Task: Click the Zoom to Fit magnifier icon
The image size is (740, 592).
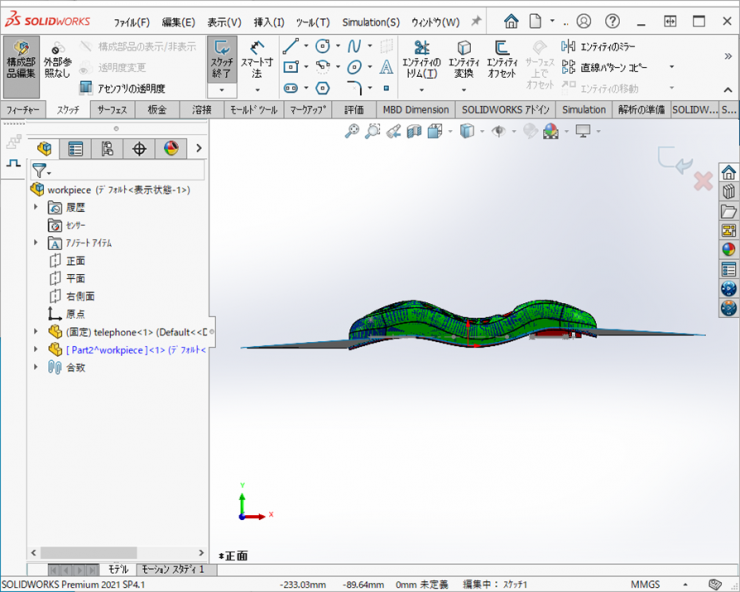Action: click(352, 131)
